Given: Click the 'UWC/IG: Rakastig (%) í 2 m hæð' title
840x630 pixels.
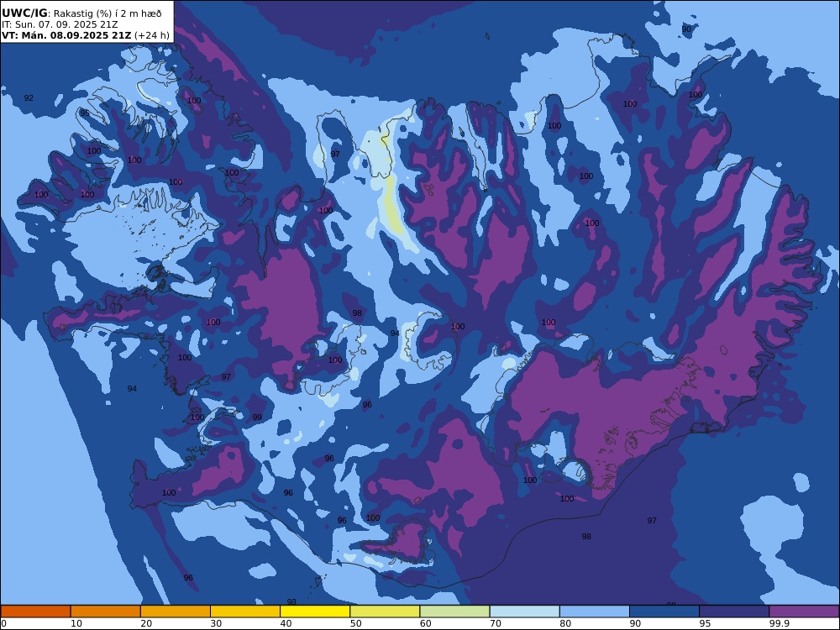Looking at the screenshot, I should [81, 13].
